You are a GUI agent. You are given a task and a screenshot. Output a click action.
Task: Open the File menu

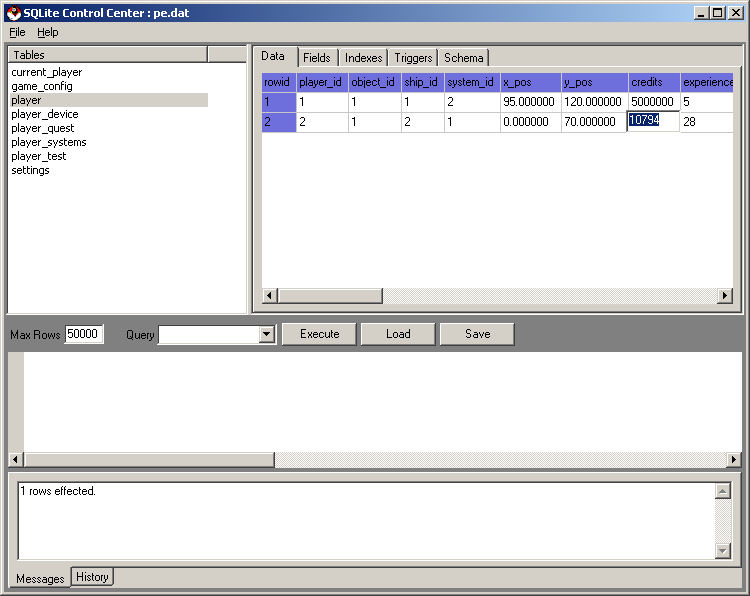click(x=17, y=32)
